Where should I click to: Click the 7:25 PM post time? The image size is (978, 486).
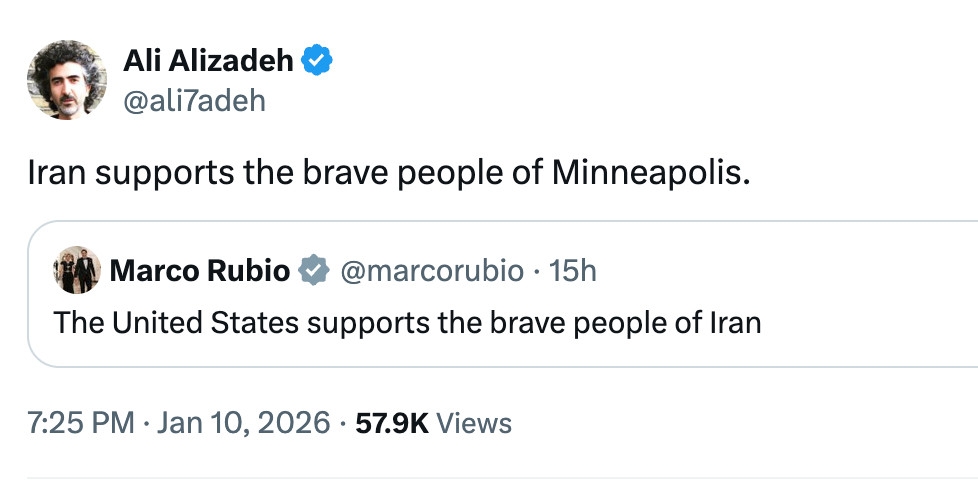coord(80,423)
